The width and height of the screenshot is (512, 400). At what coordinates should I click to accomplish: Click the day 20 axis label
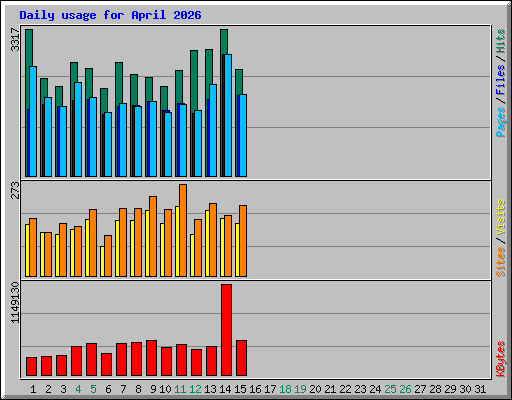[x=315, y=389]
